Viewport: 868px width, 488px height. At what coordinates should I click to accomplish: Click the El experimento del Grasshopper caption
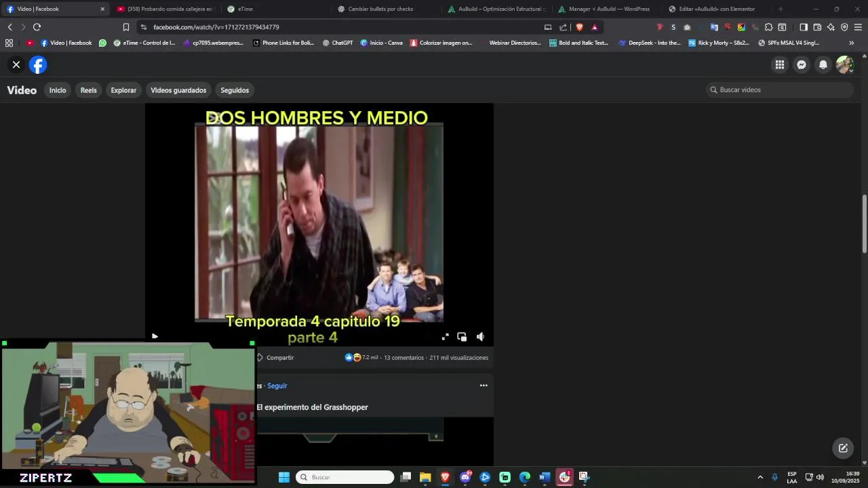(312, 407)
